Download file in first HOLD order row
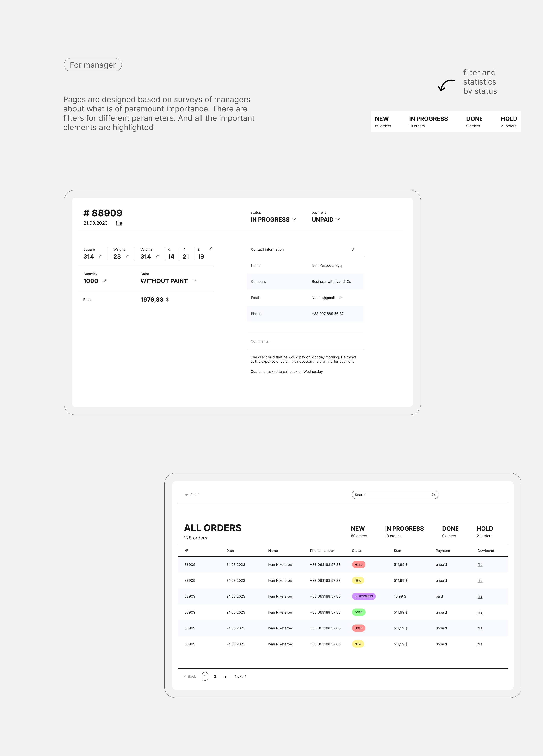 coord(480,565)
